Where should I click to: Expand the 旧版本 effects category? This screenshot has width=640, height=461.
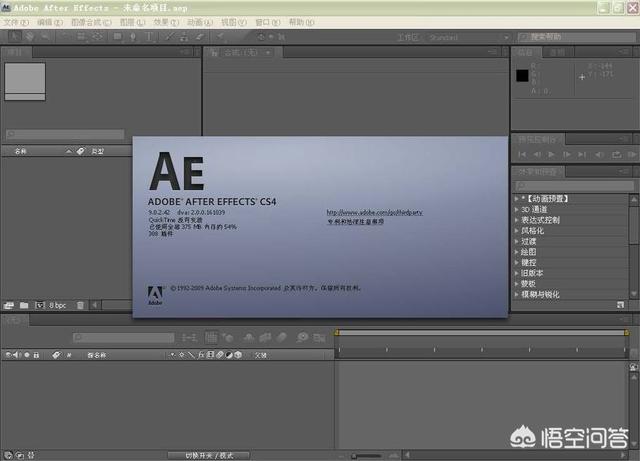coord(517,273)
